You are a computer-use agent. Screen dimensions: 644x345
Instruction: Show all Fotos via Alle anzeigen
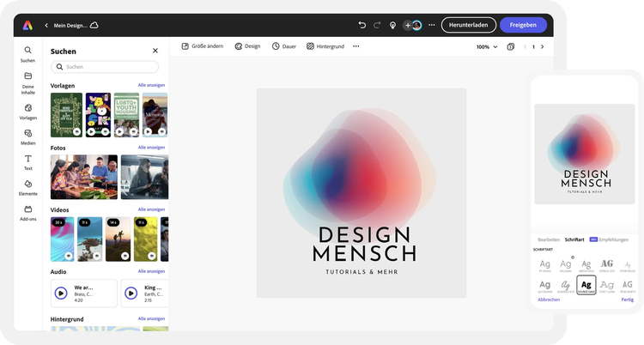[151, 148]
